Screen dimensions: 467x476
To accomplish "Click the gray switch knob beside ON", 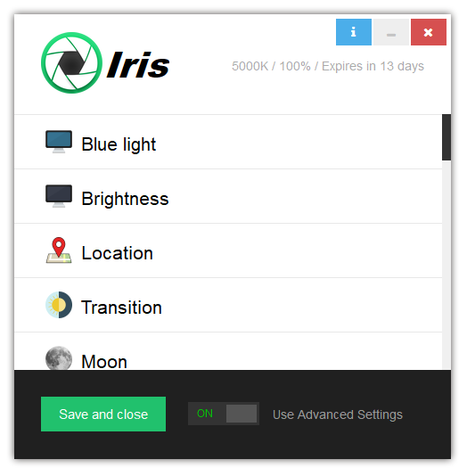I will pos(242,414).
